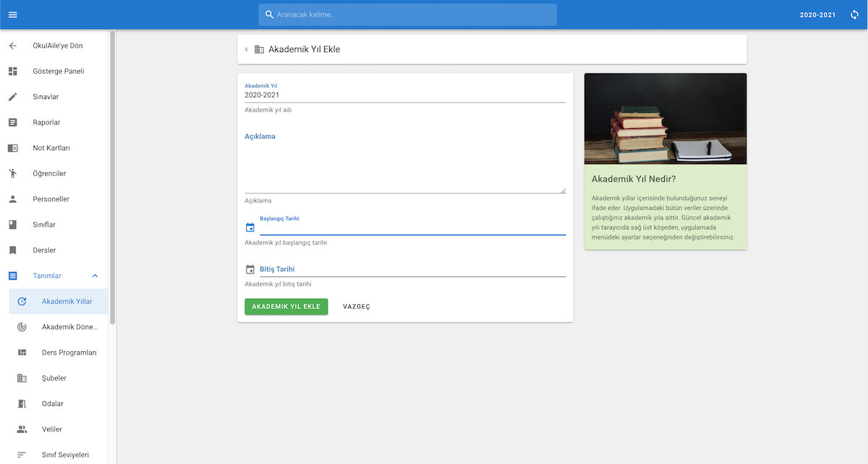The width and height of the screenshot is (868, 464).
Task: Click the Akademik Dönemler sidebar icon
Action: tap(22, 327)
